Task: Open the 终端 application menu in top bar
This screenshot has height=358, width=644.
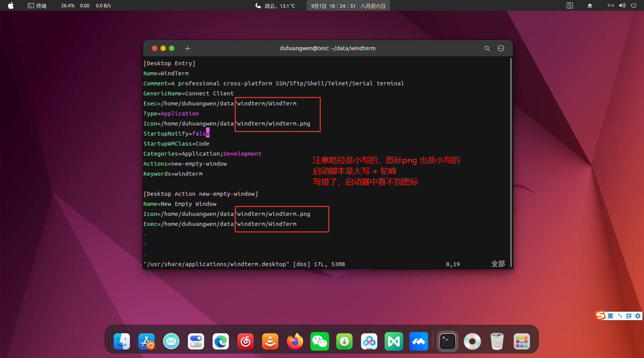Action: point(37,6)
